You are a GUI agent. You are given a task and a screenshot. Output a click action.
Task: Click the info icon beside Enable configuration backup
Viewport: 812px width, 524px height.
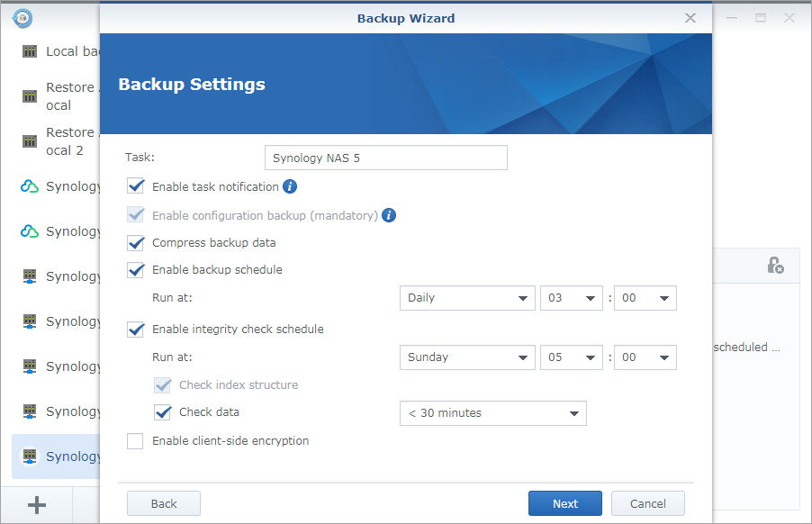pos(389,215)
